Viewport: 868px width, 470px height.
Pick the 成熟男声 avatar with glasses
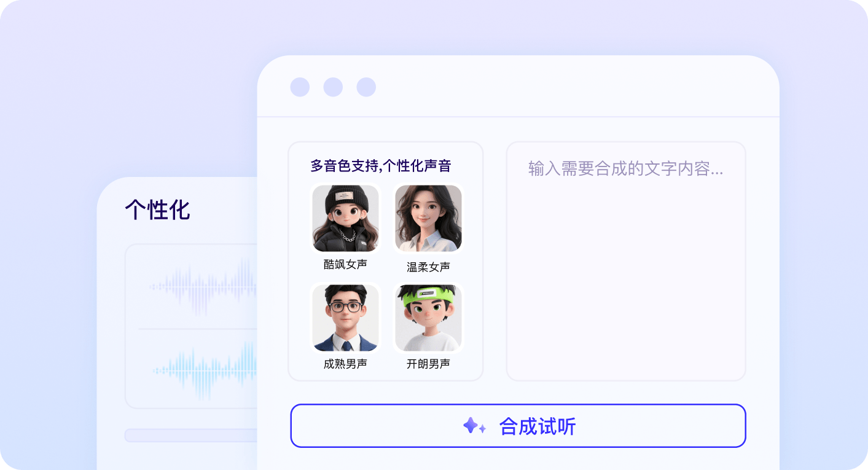pyautogui.click(x=346, y=318)
